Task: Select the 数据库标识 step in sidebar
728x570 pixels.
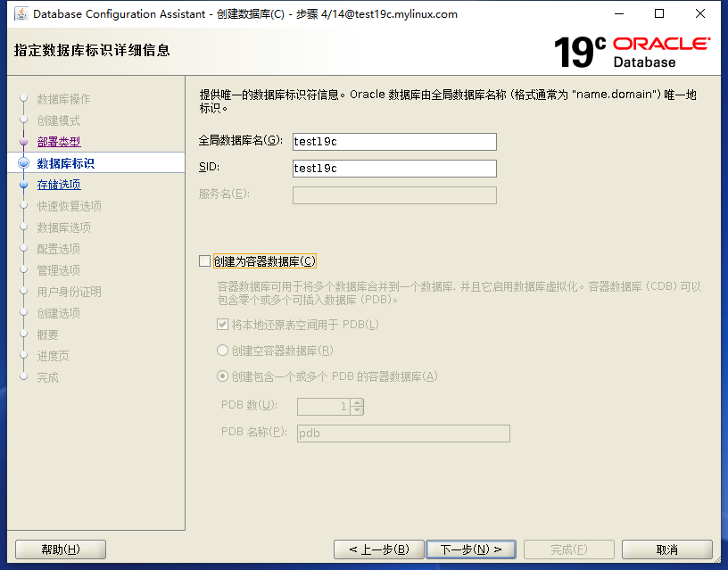Action: point(65,163)
